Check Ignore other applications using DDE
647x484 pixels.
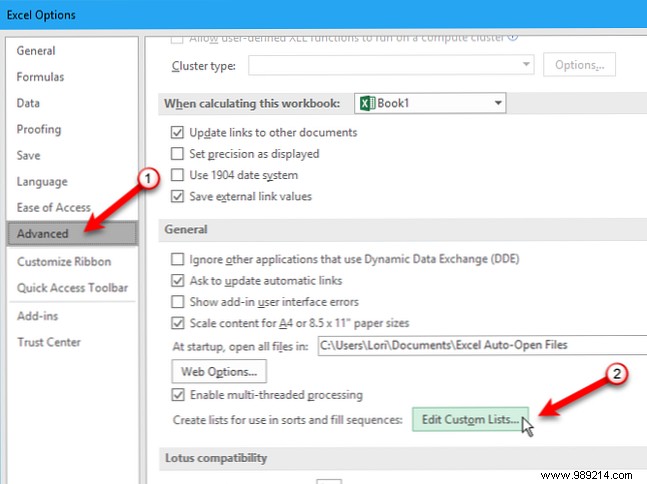(x=177, y=259)
